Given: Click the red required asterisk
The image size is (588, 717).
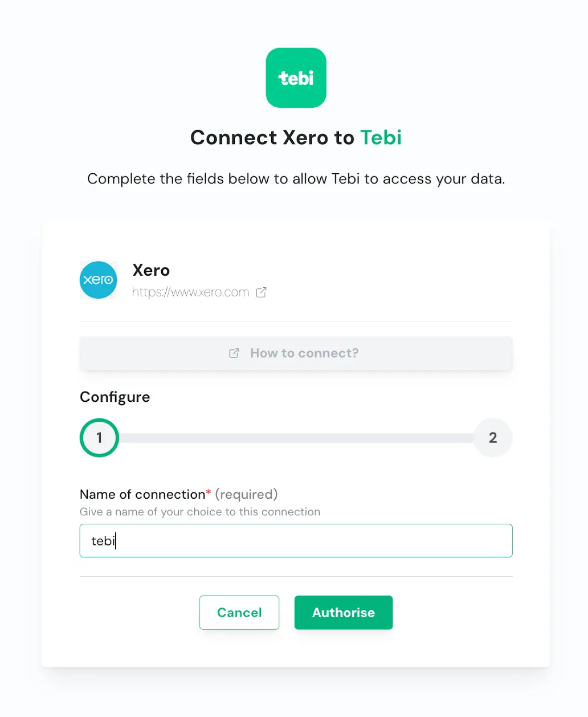Looking at the screenshot, I should [209, 492].
